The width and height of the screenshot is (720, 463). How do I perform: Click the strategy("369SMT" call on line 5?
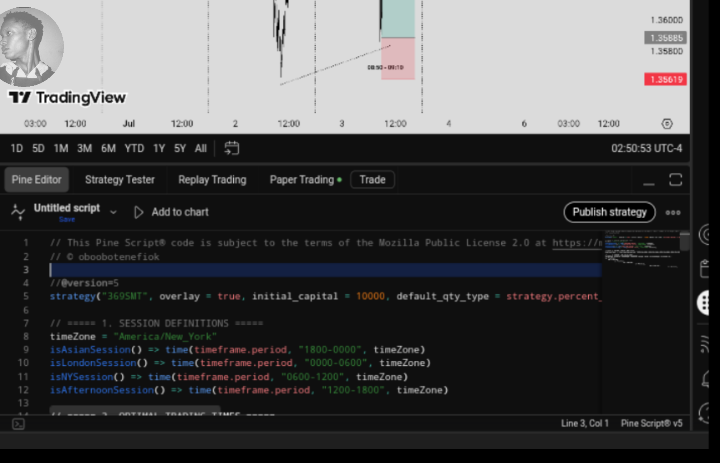[99, 296]
